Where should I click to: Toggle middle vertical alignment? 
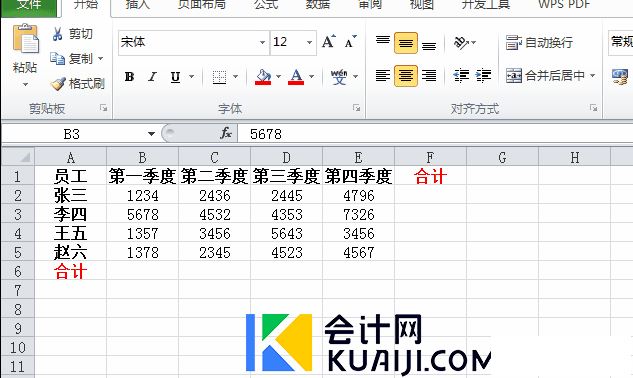pos(406,43)
